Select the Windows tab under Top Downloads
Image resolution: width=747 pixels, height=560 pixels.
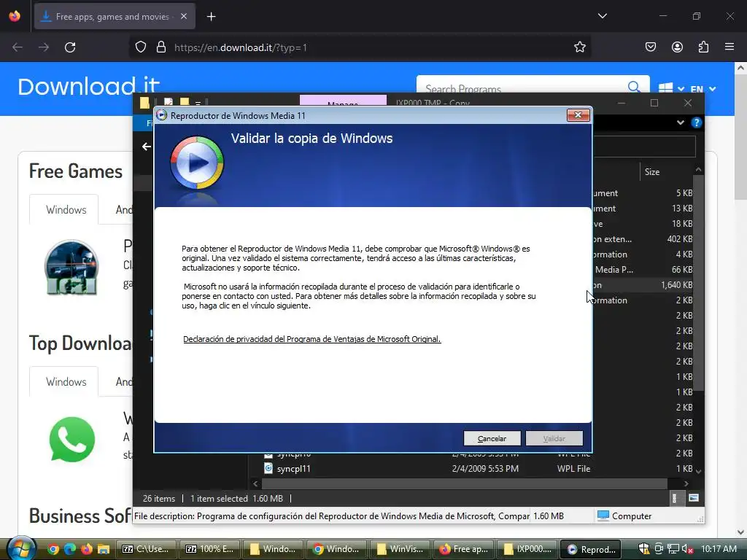[x=66, y=381]
